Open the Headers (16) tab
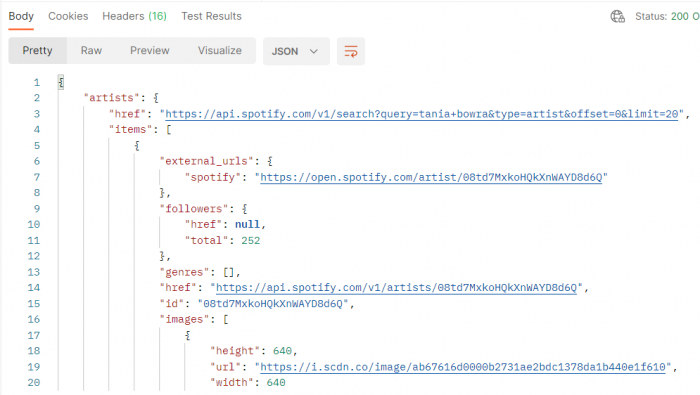Screen dimensions: 700x395 (134, 16)
